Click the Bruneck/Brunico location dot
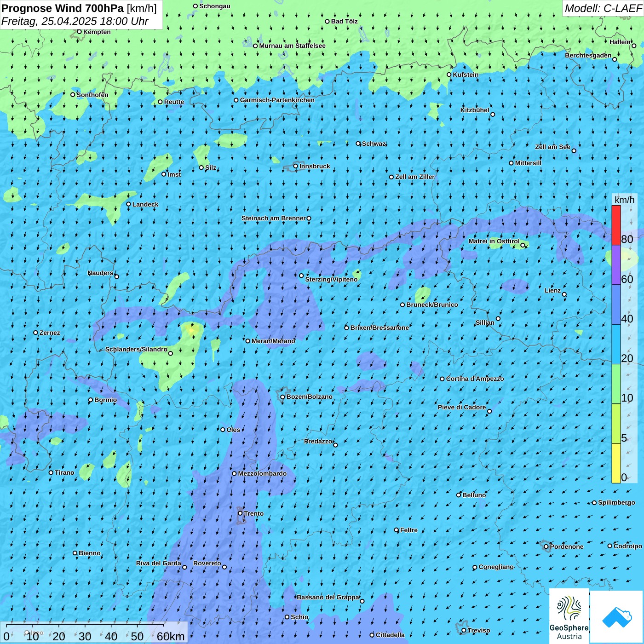 pos(402,305)
